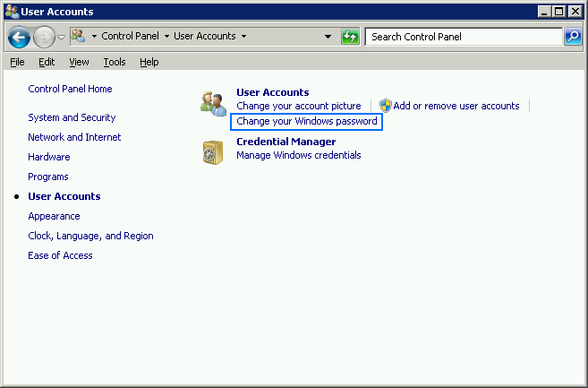Click the grey Forward arrow button
Image resolution: width=588 pixels, height=388 pixels.
44,37
